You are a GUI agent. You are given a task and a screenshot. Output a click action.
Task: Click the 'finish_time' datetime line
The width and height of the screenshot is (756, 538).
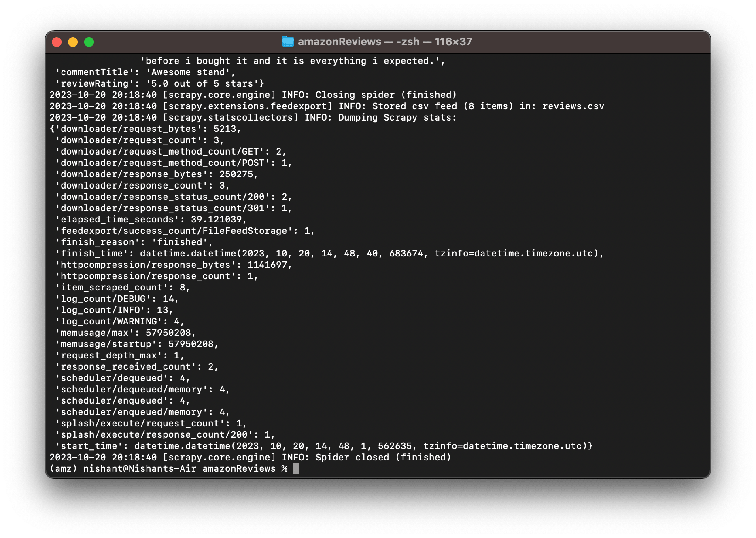pyautogui.click(x=329, y=254)
